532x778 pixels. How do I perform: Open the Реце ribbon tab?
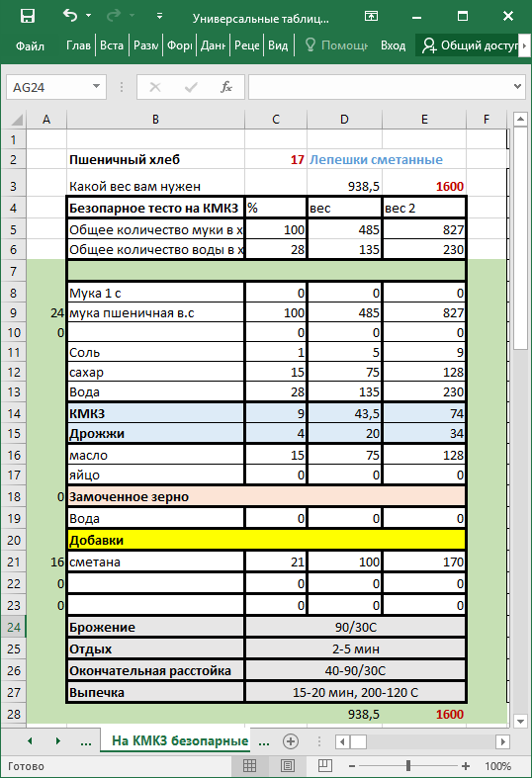click(246, 45)
